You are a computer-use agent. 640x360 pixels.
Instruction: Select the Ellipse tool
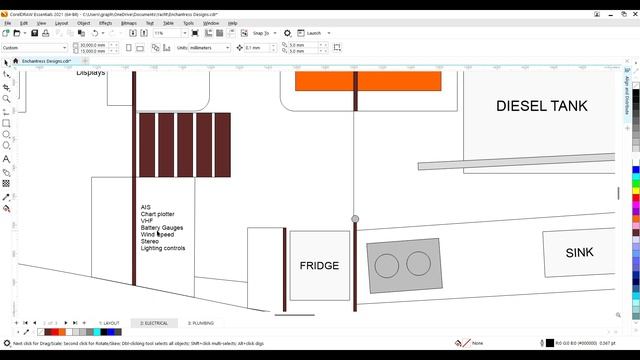pyautogui.click(x=6, y=134)
